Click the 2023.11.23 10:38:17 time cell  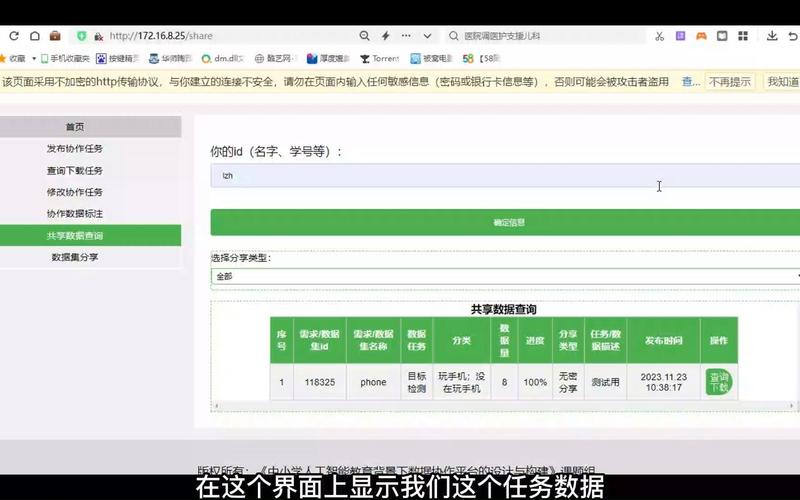tap(664, 382)
